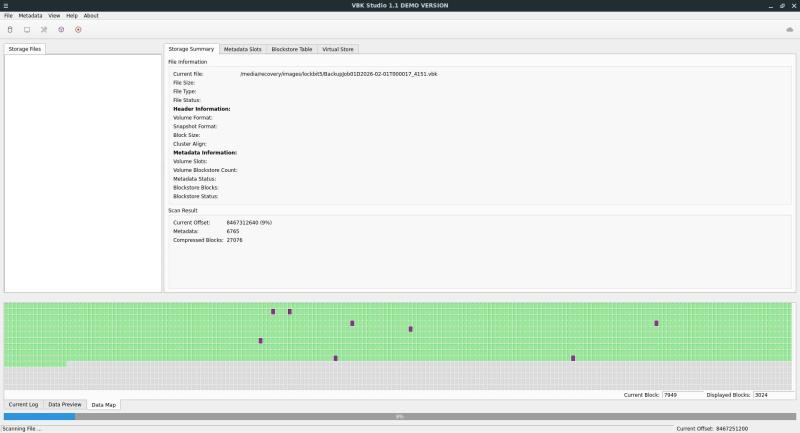The width and height of the screenshot is (800, 433).
Task: Click the File Status label
Action: [x=187, y=100]
